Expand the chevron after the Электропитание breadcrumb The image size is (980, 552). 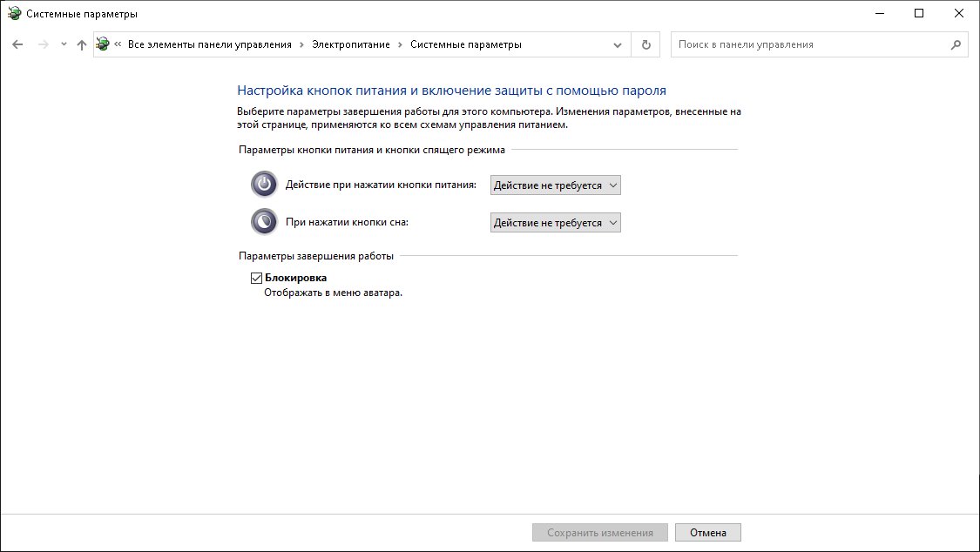point(401,44)
